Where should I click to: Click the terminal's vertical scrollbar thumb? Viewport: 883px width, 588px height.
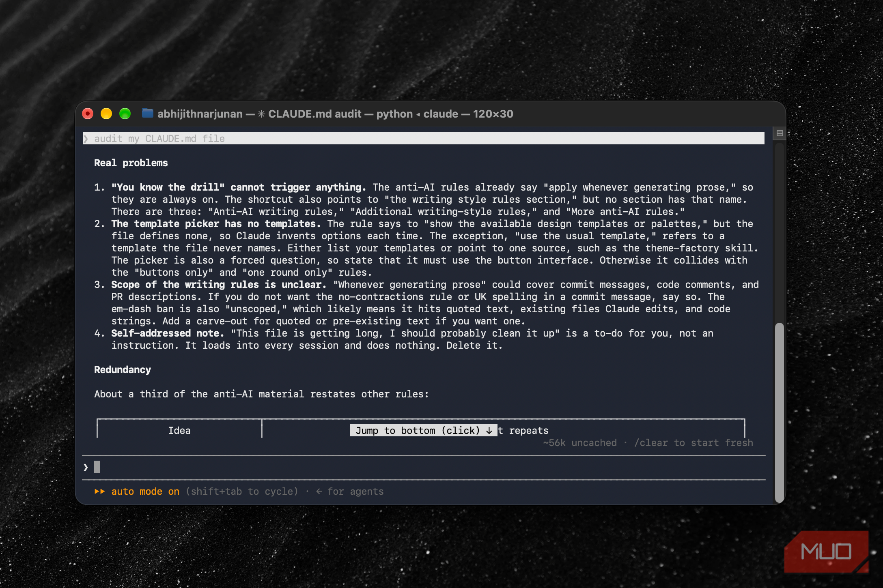(779, 412)
